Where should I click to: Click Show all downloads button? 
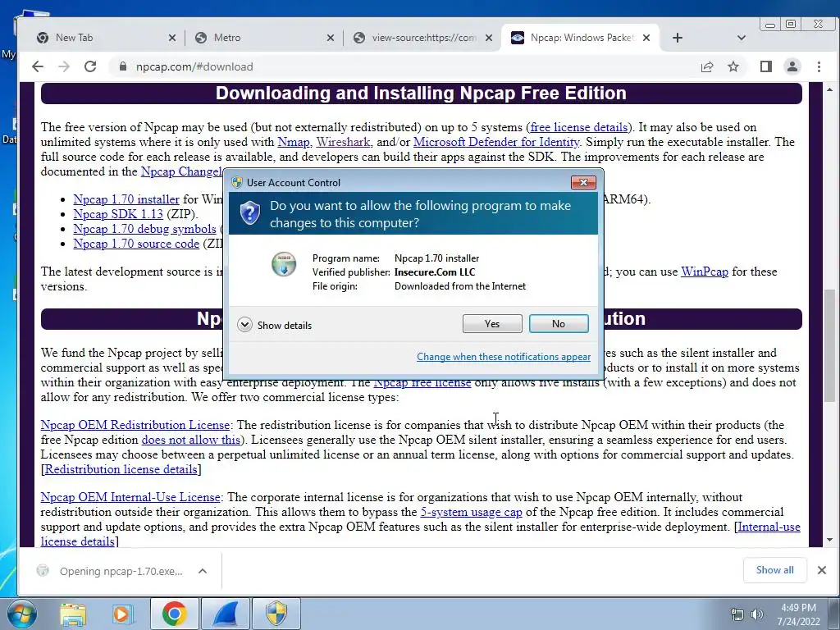pos(774,570)
